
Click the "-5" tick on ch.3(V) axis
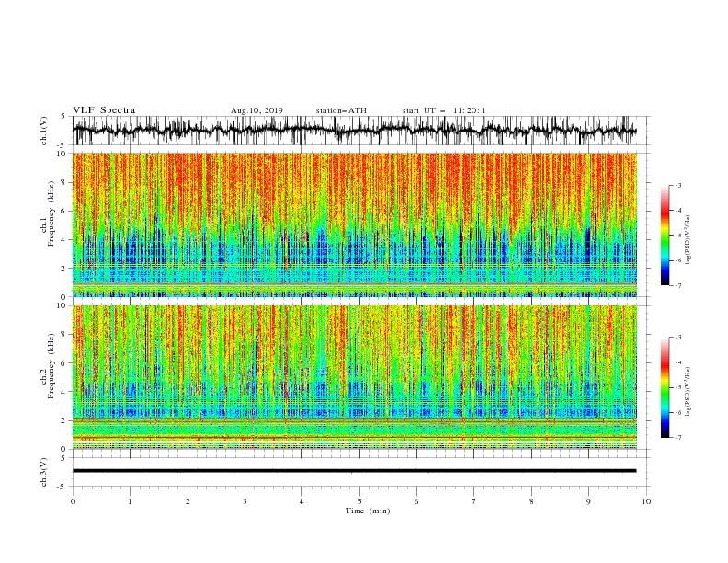tap(63, 487)
